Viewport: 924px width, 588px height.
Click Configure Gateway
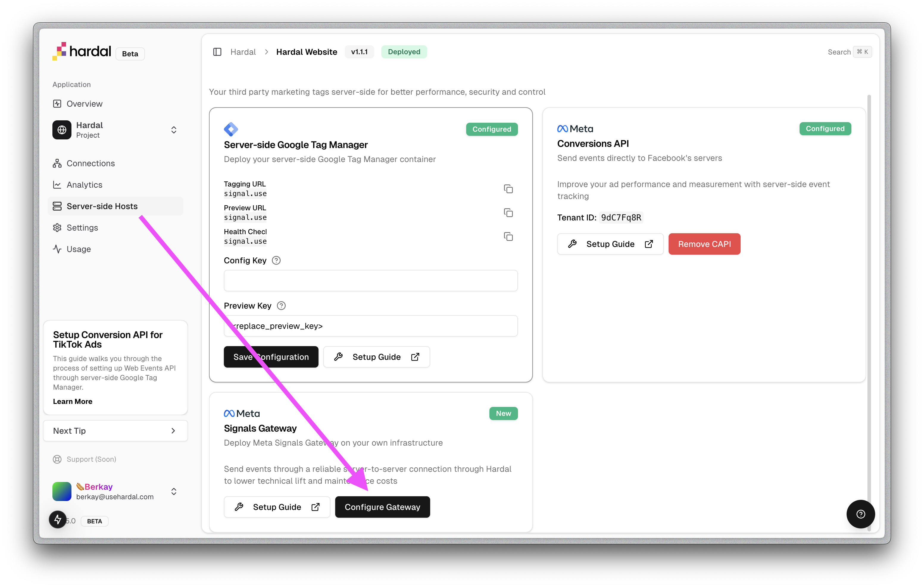[x=382, y=507]
